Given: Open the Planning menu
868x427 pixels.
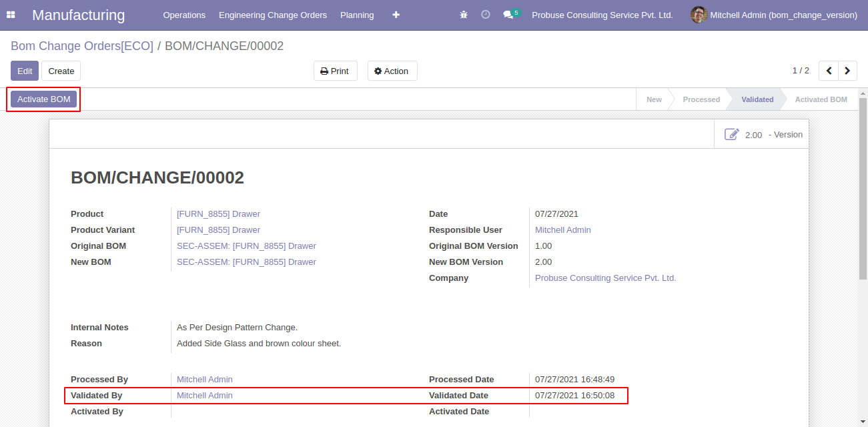Looking at the screenshot, I should 357,15.
